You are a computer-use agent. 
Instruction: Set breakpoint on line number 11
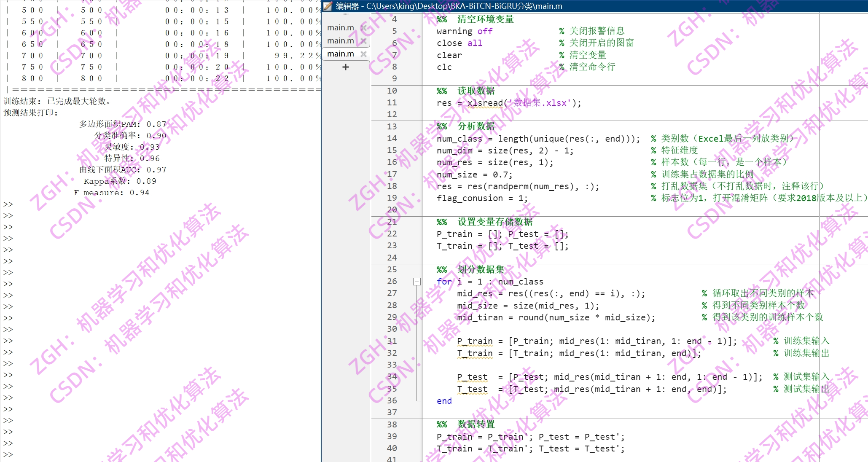click(392, 102)
